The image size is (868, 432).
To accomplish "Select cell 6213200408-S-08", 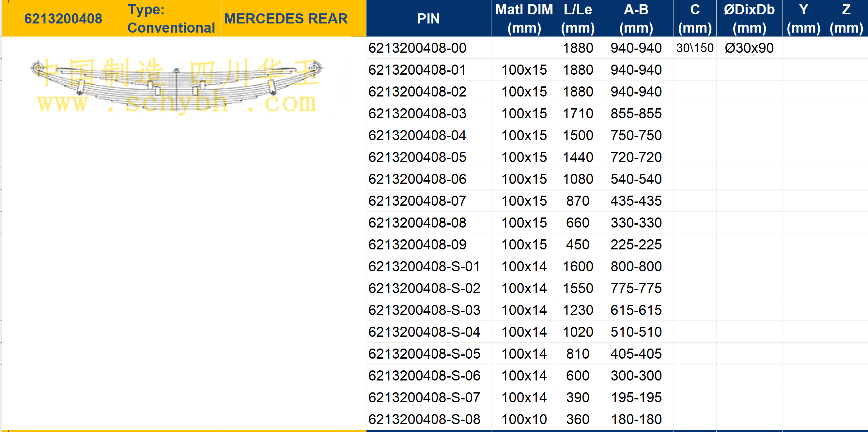I will (x=428, y=419).
